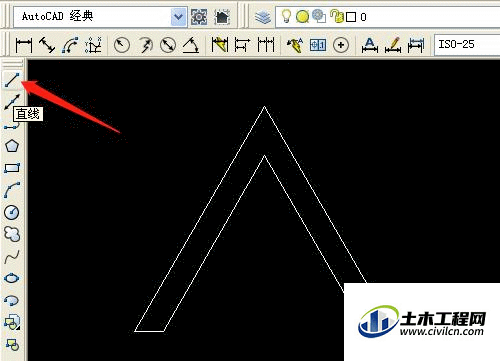Select the Ellipse Arc tool
500x361 pixels.
click(x=12, y=300)
